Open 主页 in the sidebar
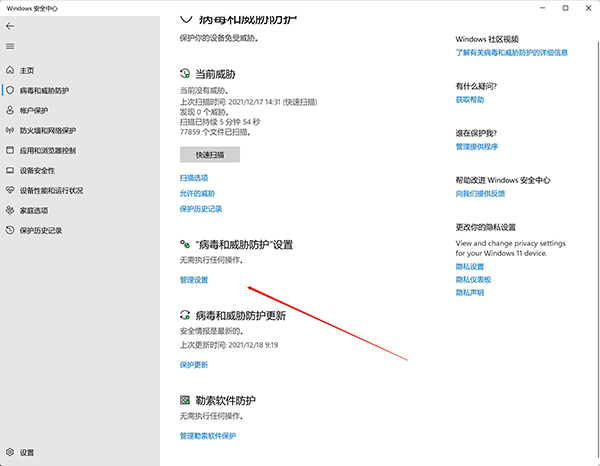Screen dimensions: 600x466 click(27, 71)
